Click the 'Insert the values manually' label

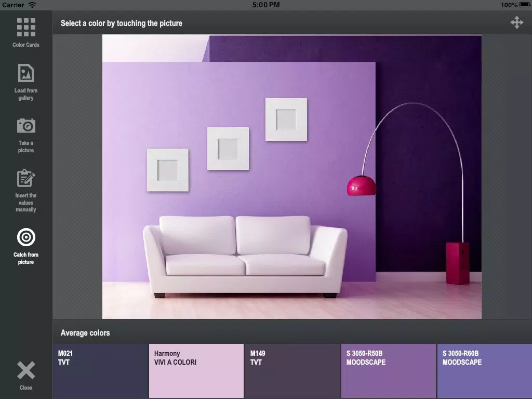(x=26, y=203)
